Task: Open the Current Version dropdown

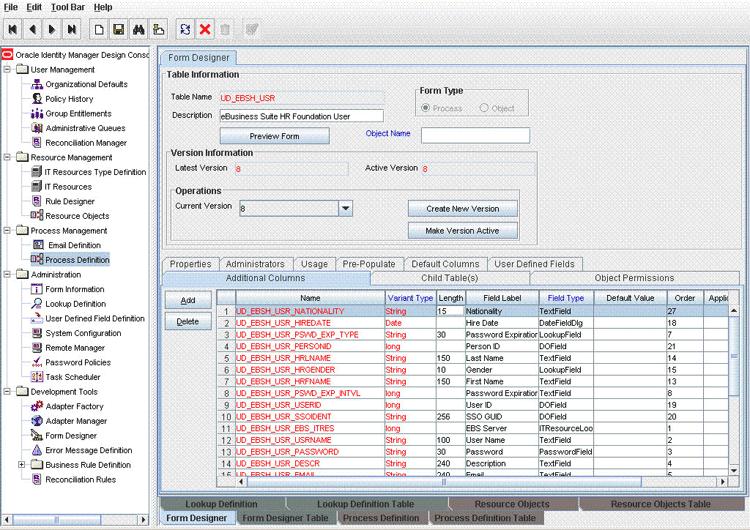Action: coord(345,208)
